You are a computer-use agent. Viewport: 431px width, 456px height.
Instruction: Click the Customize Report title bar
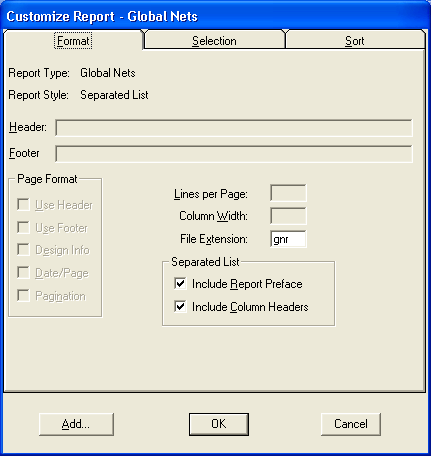coord(215,16)
